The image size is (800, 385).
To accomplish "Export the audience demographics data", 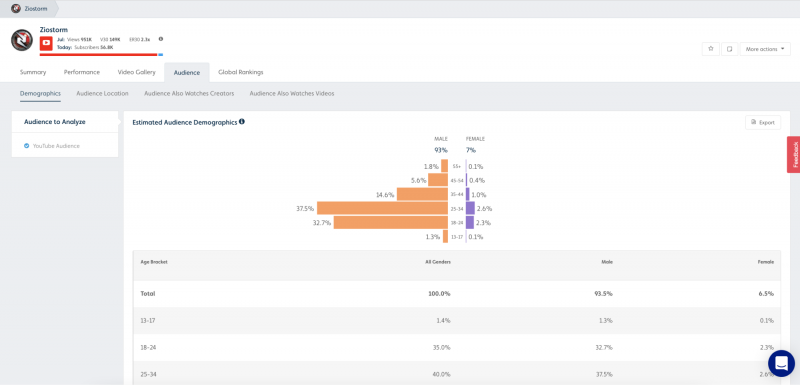I will coord(763,122).
